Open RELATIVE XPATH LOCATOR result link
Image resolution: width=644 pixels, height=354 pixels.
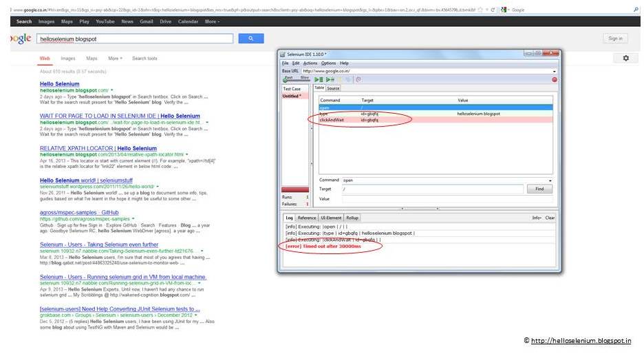coord(98,148)
